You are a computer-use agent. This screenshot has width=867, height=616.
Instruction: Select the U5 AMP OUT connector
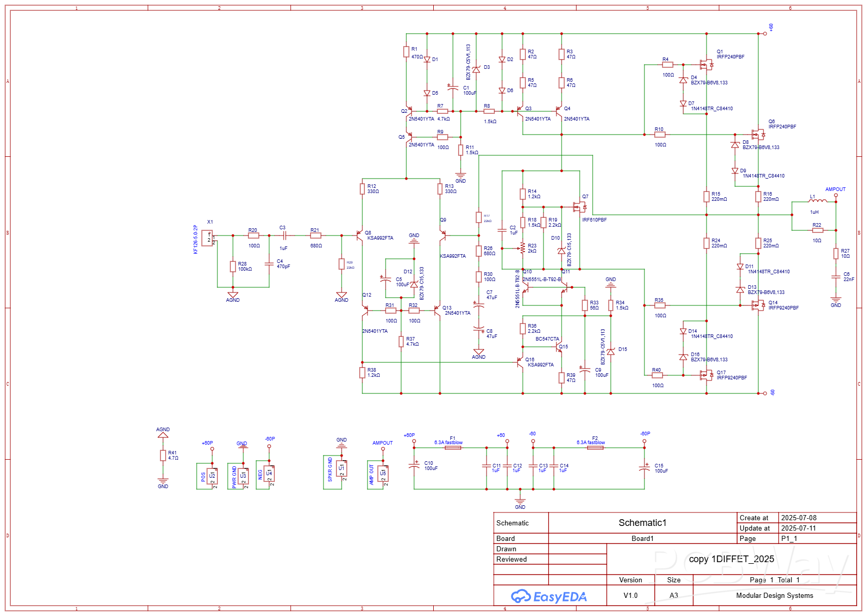tap(383, 472)
